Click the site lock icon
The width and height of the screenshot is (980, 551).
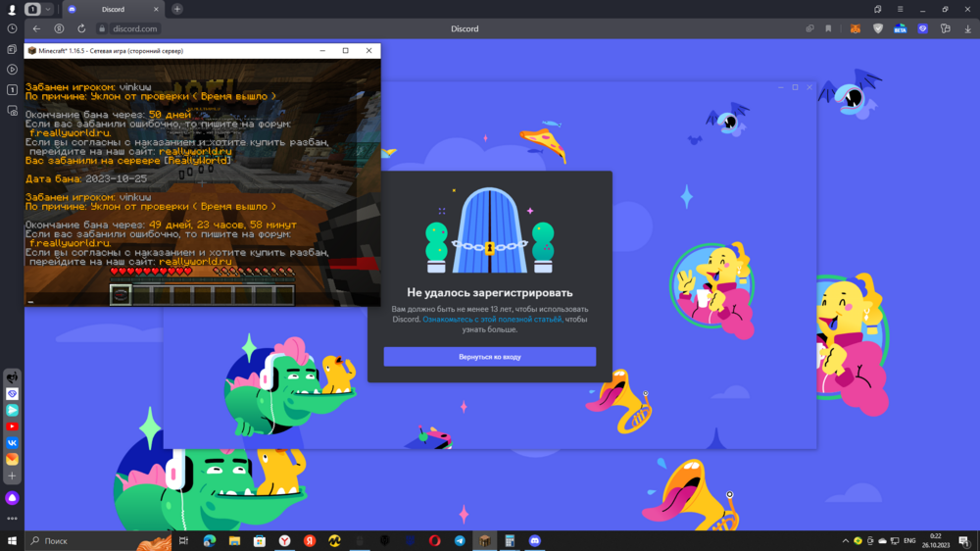coord(102,28)
